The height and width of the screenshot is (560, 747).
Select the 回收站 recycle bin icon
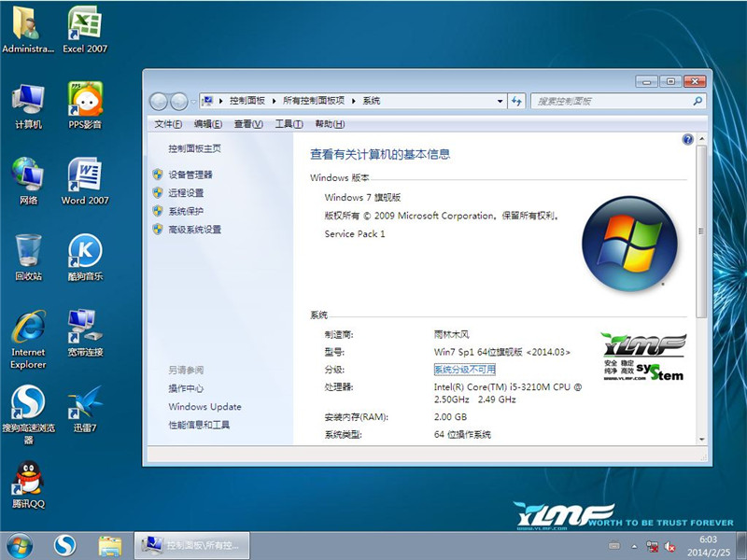(x=28, y=258)
